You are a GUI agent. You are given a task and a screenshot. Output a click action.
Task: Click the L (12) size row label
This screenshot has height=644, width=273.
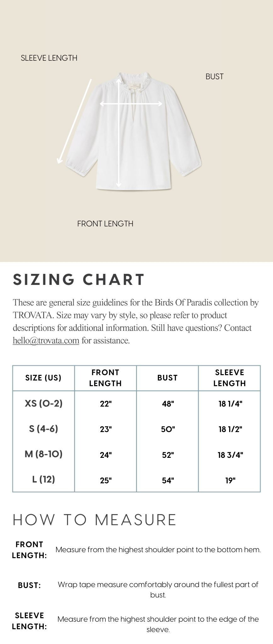[x=43, y=480]
